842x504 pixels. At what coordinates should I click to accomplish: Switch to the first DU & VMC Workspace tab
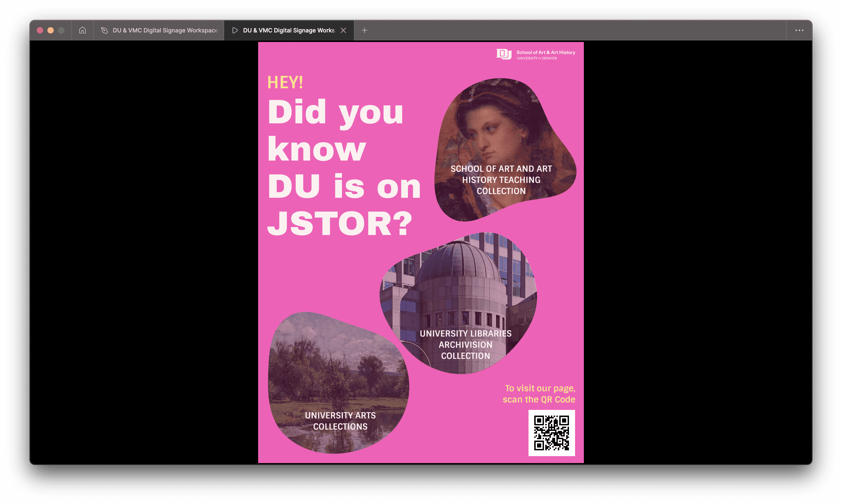point(165,30)
